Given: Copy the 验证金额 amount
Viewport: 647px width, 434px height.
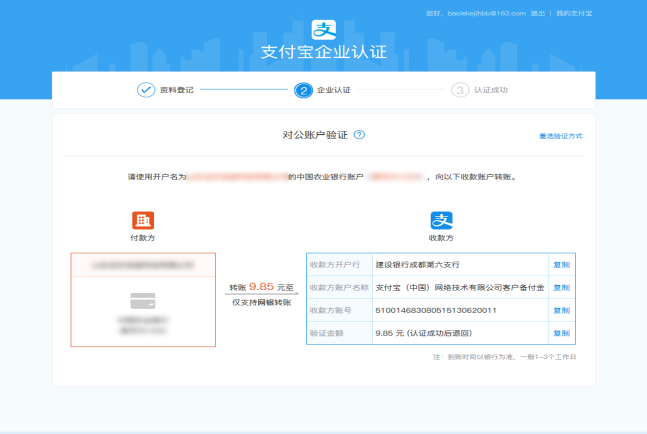Looking at the screenshot, I should pyautogui.click(x=562, y=333).
